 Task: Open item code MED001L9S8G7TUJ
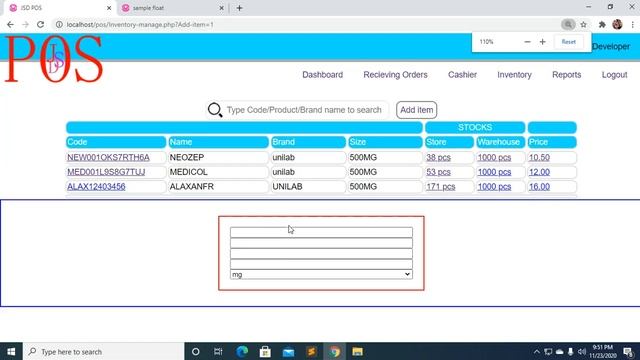(x=106, y=172)
